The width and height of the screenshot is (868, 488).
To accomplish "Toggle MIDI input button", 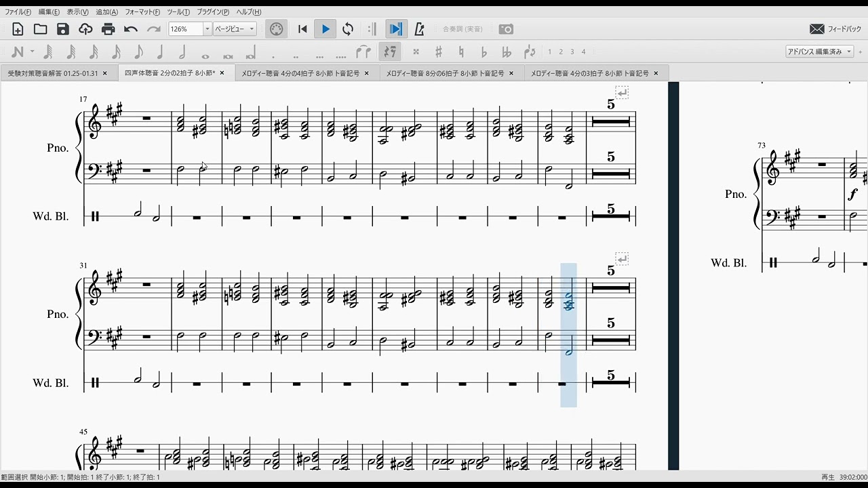I will click(276, 29).
